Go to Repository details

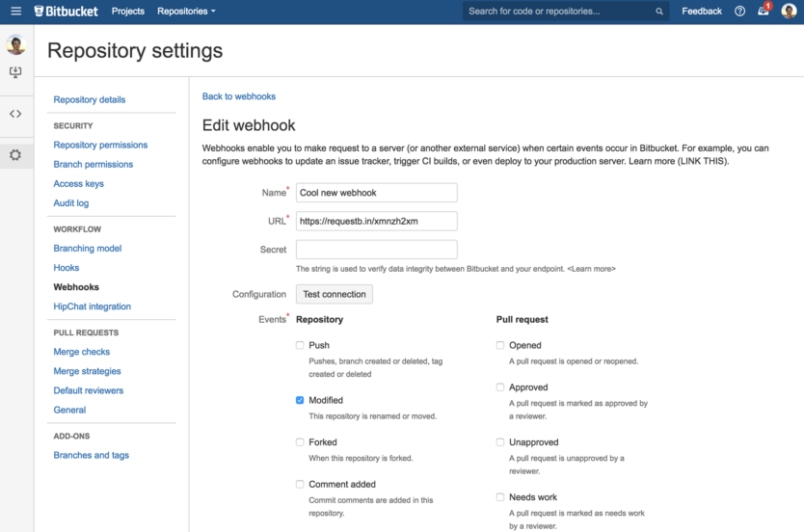(90, 99)
